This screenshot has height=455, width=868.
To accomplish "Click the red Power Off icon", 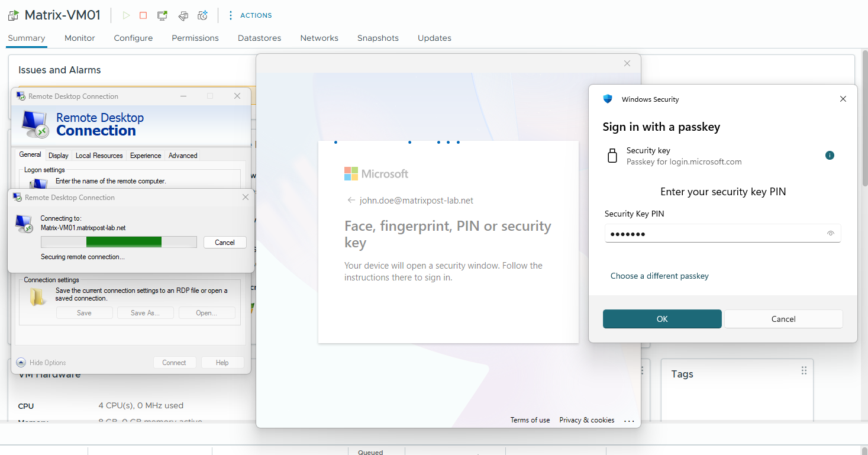I will click(143, 15).
